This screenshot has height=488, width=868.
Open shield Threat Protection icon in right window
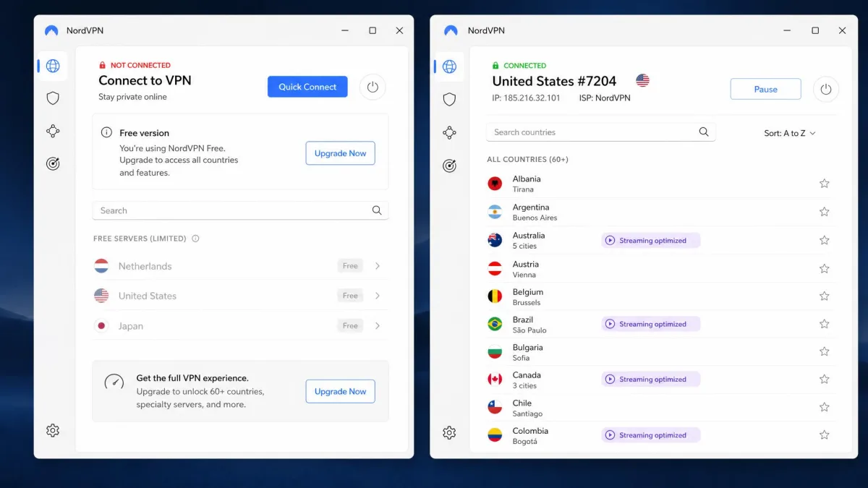click(x=449, y=99)
